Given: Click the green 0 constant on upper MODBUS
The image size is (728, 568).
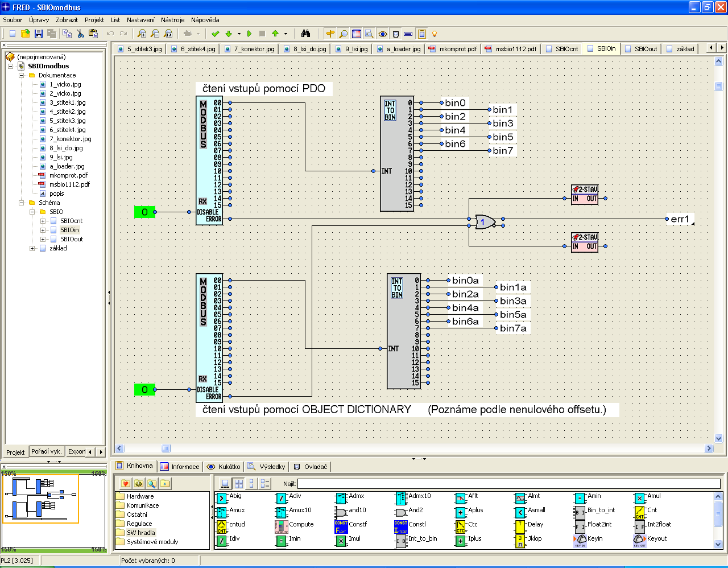Looking at the screenshot, I should [144, 212].
